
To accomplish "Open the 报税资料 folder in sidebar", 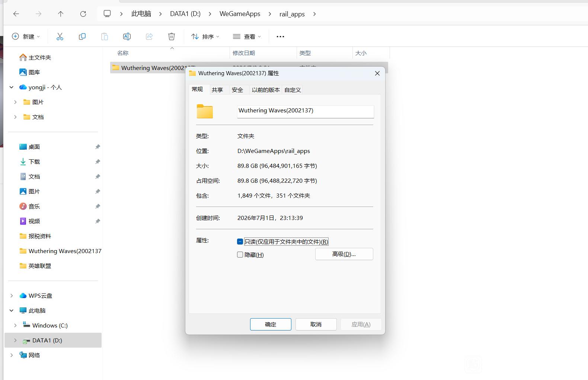I will [35, 236].
